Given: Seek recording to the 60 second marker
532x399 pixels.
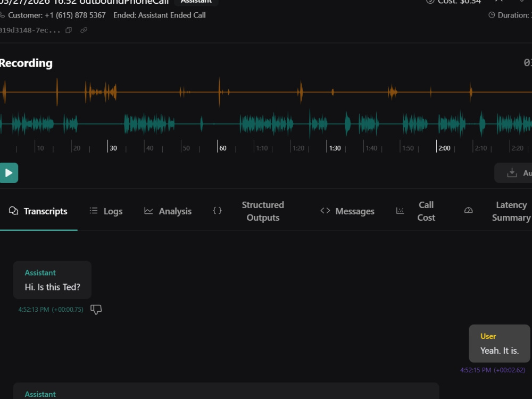Looking at the screenshot, I should [x=222, y=148].
